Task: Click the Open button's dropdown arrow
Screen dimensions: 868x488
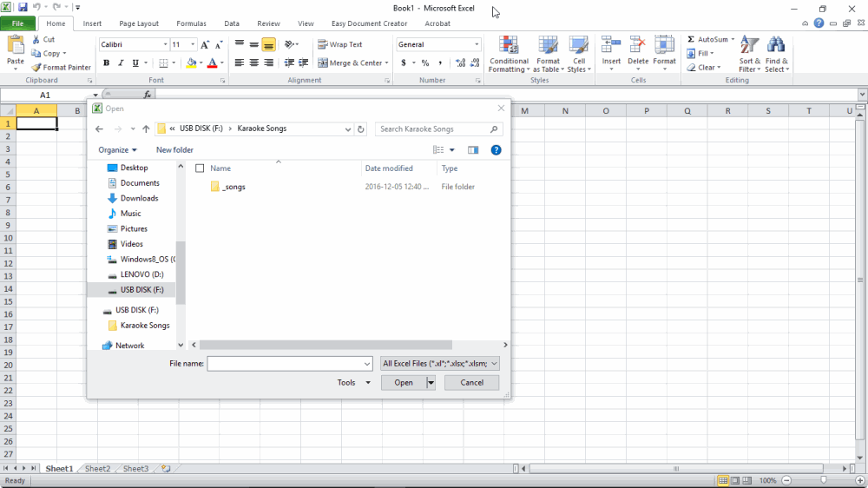Action: point(431,383)
